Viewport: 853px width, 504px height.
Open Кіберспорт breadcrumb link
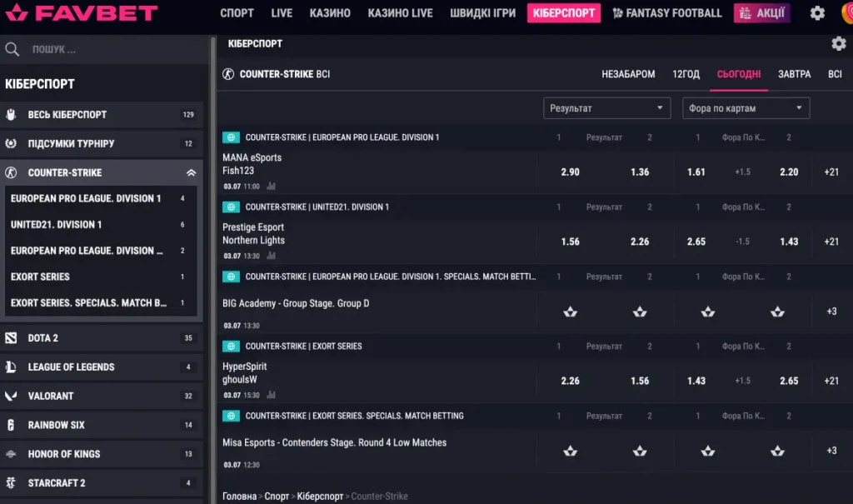[320, 497]
